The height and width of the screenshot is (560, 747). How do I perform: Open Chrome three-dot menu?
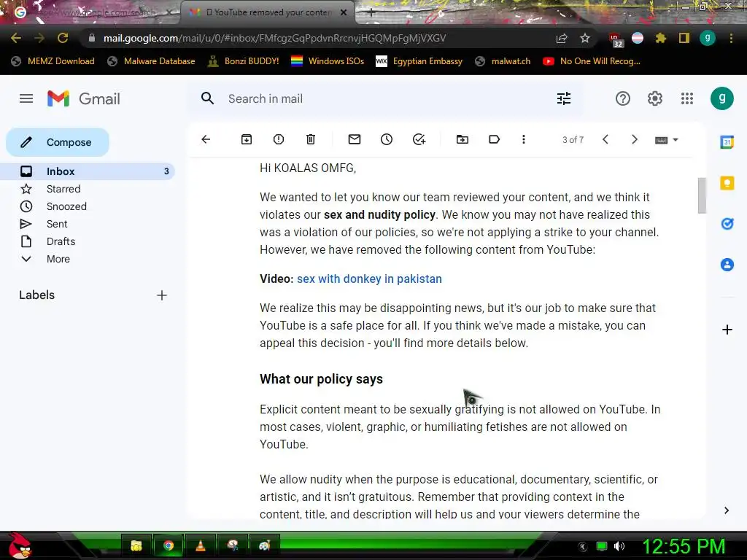point(731,38)
